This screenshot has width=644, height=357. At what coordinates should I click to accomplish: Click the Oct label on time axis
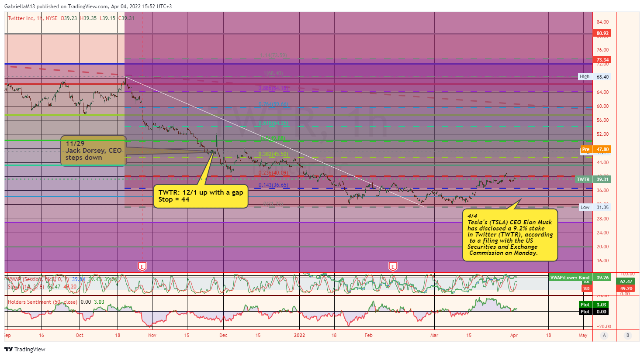click(80, 335)
